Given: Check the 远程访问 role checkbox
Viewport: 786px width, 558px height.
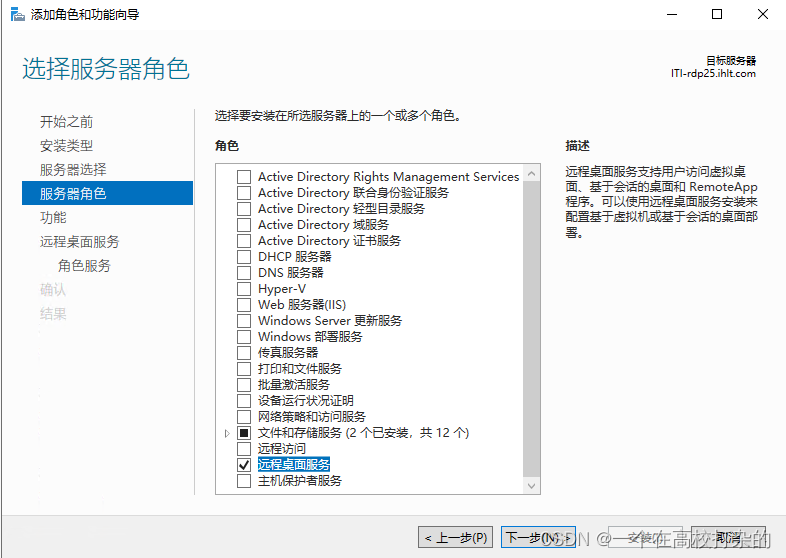Looking at the screenshot, I should [x=244, y=449].
